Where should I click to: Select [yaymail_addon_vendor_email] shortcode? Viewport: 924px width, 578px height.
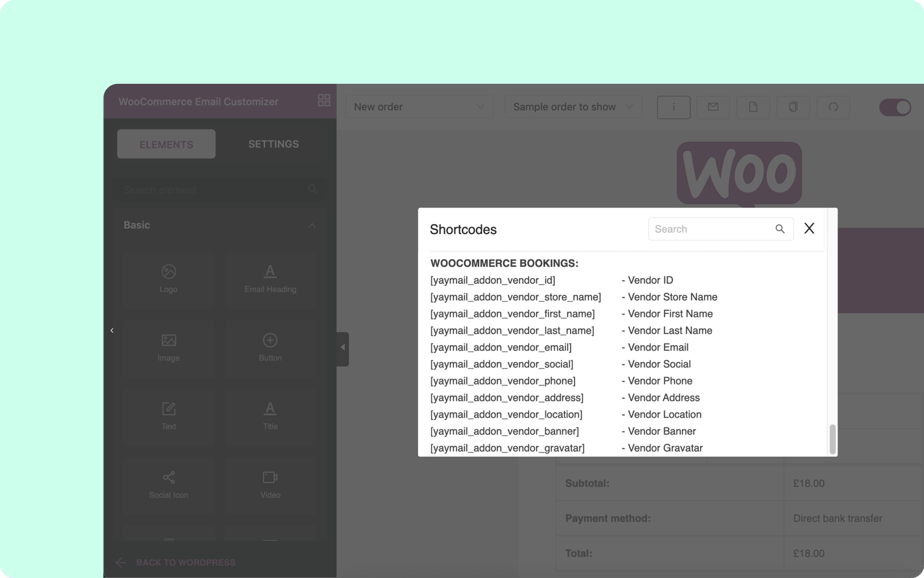501,347
